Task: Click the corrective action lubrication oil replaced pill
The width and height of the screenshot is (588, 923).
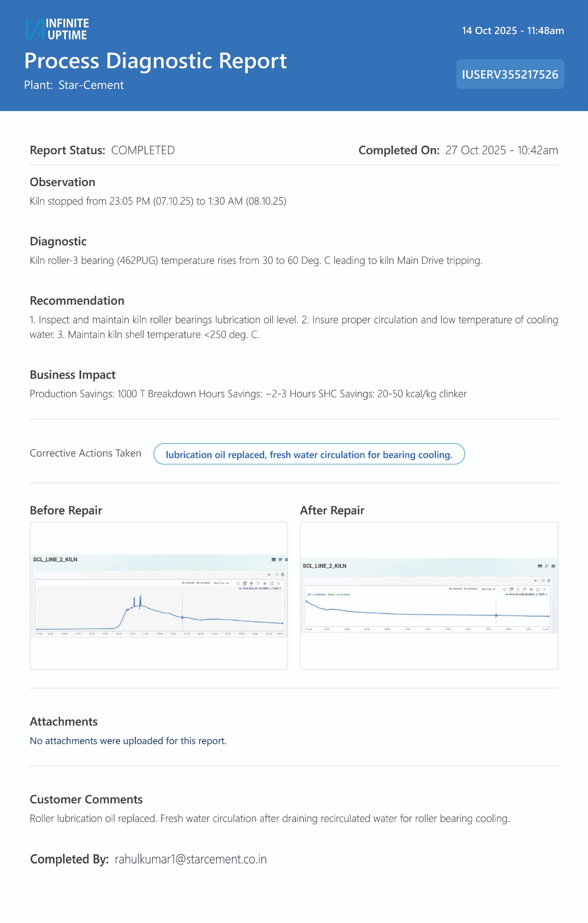Action: [309, 455]
